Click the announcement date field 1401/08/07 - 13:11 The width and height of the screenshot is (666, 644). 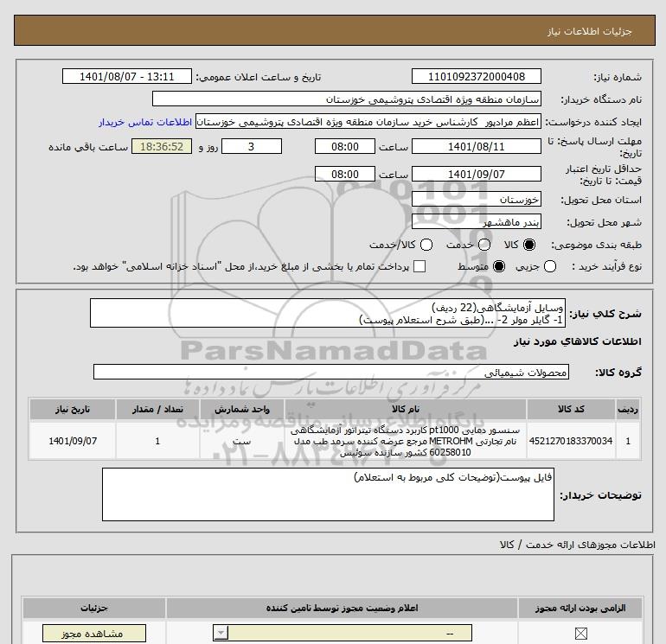pos(127,76)
